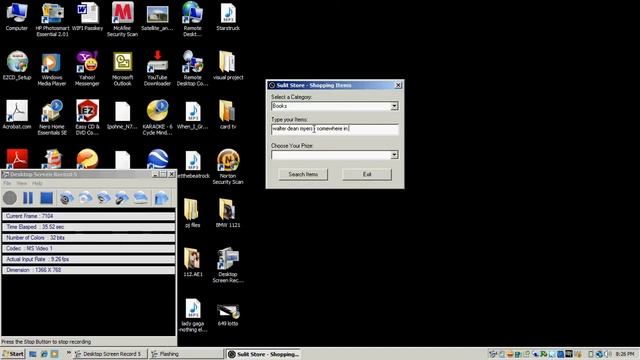This screenshot has width=640, height=360.
Task: Click the last cloud folder icon in recorder toolbar
Action: [162, 198]
